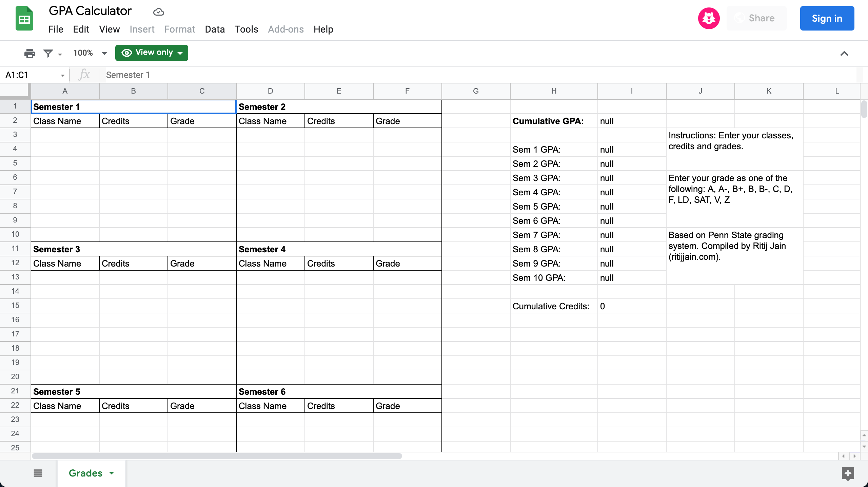This screenshot has width=868, height=487.
Task: Click the pink anonymous user avatar
Action: (x=709, y=18)
